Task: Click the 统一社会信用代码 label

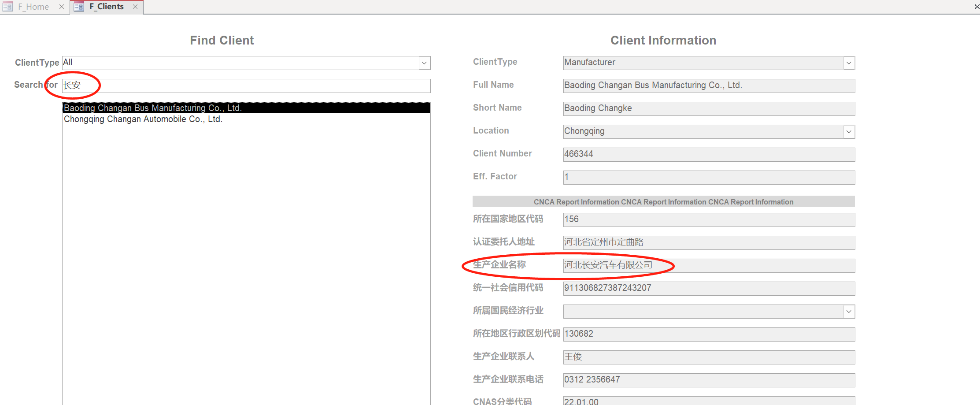Action: click(x=508, y=287)
